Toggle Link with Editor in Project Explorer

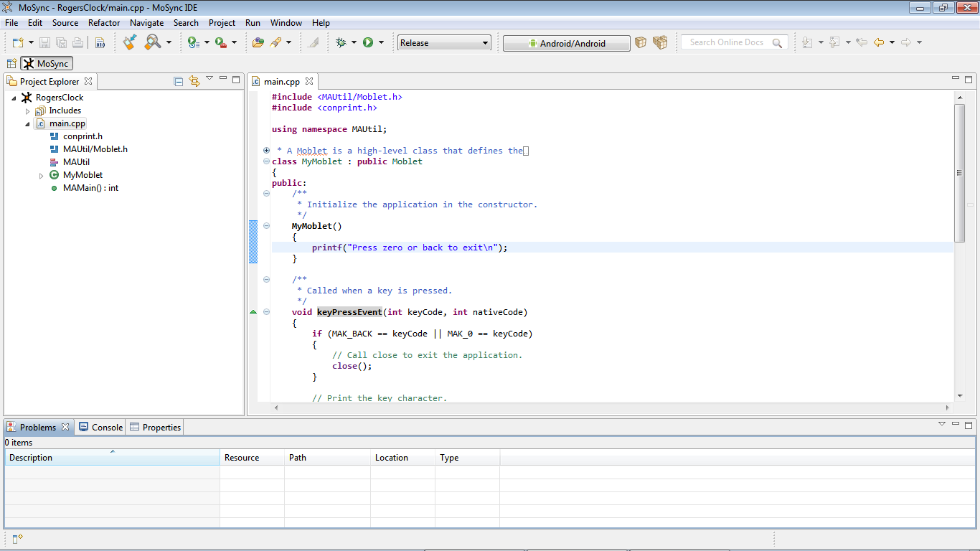[x=194, y=81]
